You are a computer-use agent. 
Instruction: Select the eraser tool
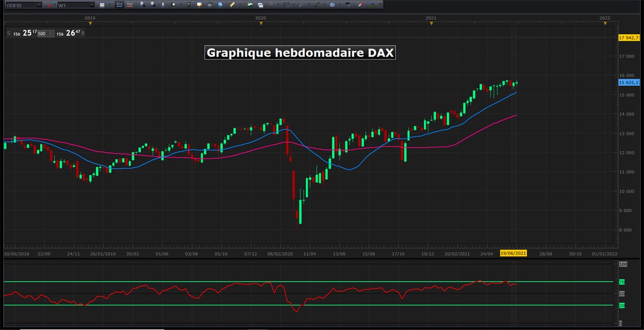point(360,5)
